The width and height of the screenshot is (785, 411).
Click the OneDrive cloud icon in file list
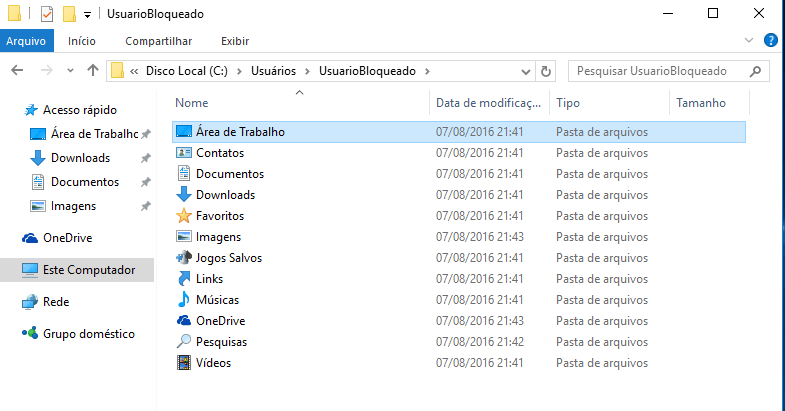pyautogui.click(x=184, y=320)
